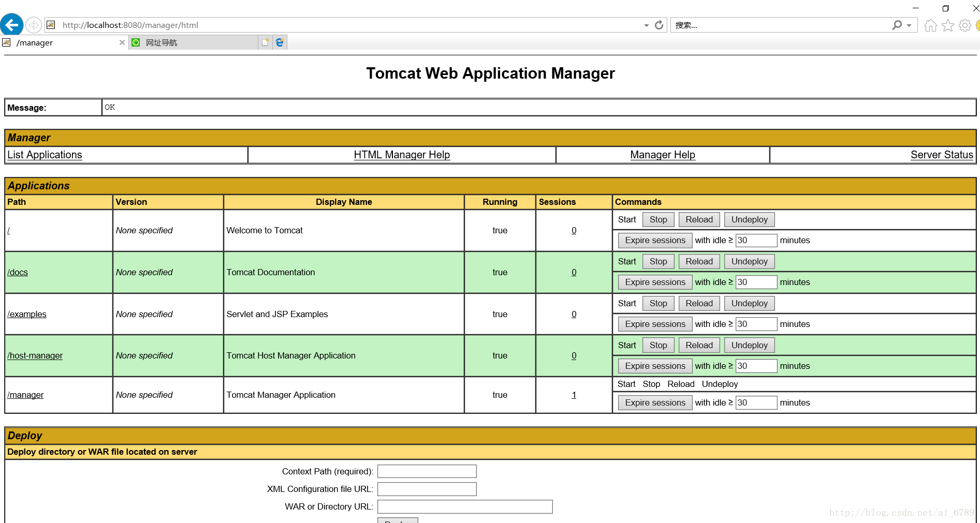Refresh the page with the reload icon

659,25
